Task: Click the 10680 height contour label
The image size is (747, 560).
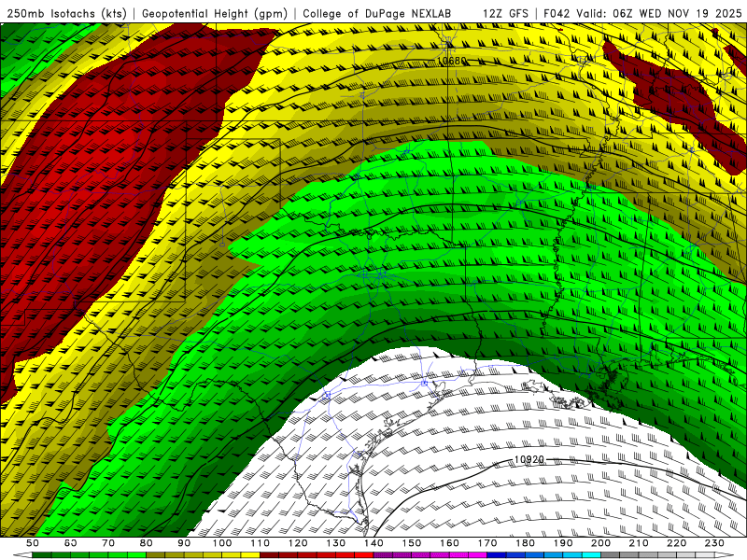Action: (x=452, y=61)
